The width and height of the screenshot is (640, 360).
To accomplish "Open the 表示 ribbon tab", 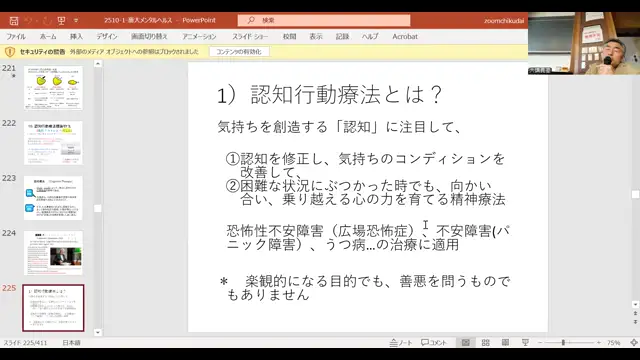I will tap(316, 36).
